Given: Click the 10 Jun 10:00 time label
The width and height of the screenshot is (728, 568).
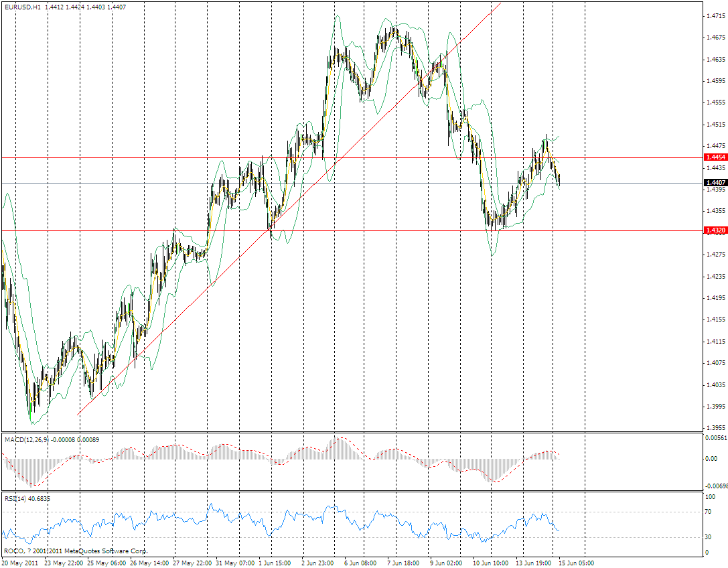Looking at the screenshot, I should click(491, 563).
